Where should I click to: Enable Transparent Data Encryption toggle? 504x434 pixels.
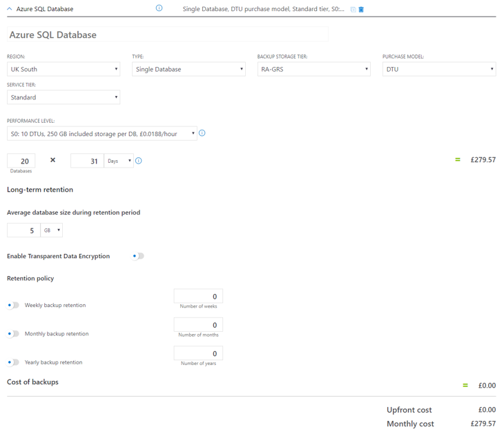tap(138, 256)
